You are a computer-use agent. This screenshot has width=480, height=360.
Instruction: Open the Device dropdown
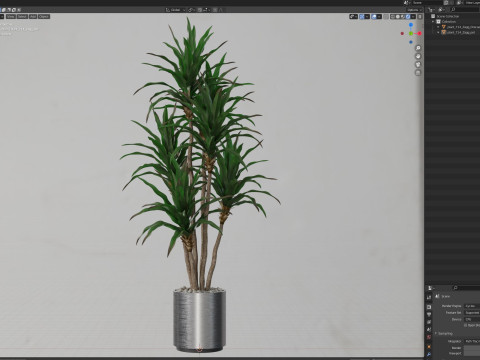click(x=472, y=319)
